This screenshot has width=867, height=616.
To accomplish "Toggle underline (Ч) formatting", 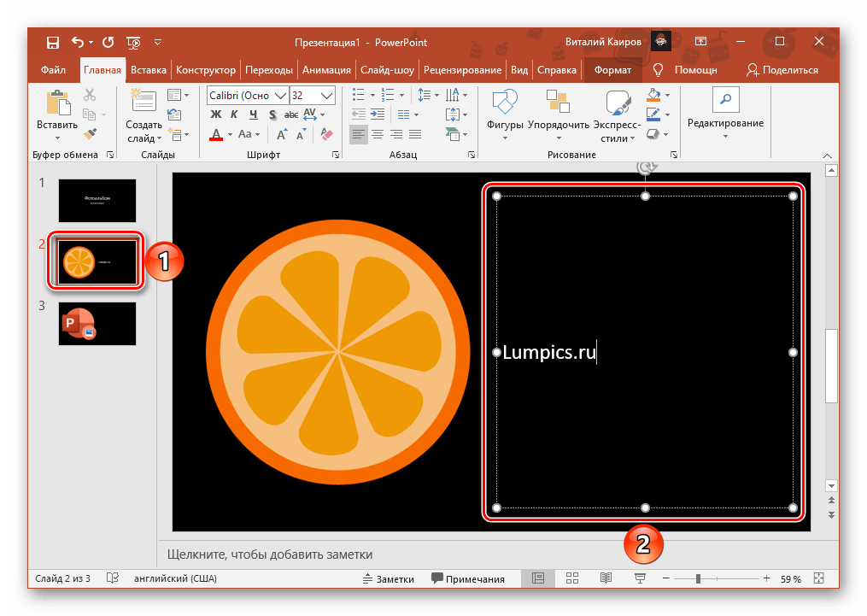I will (253, 114).
